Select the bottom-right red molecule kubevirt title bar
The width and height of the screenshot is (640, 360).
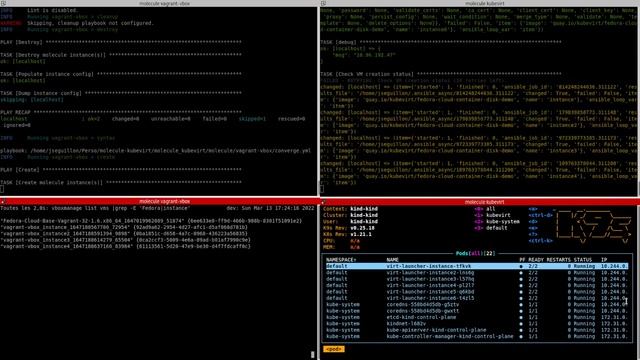tap(480, 202)
